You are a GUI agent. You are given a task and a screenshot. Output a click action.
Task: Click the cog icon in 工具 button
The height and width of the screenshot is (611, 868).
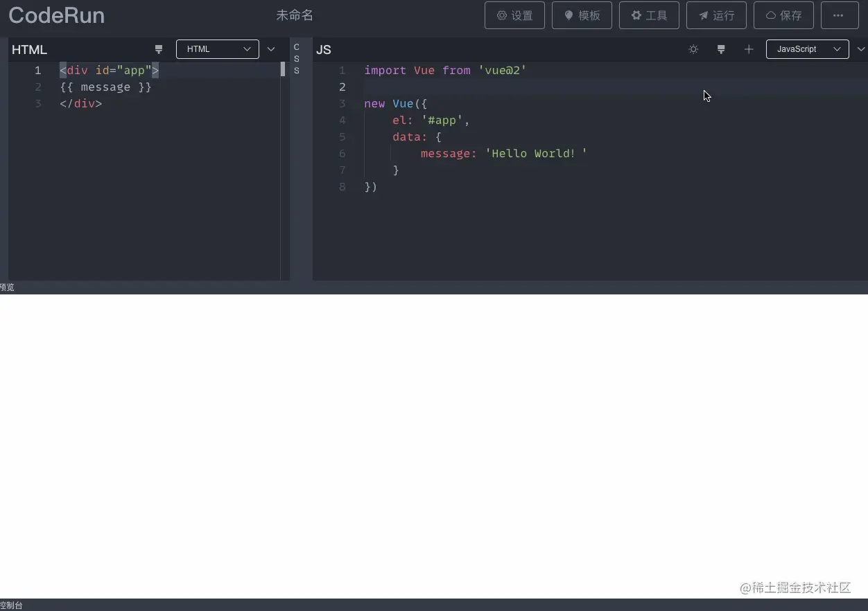pos(636,15)
